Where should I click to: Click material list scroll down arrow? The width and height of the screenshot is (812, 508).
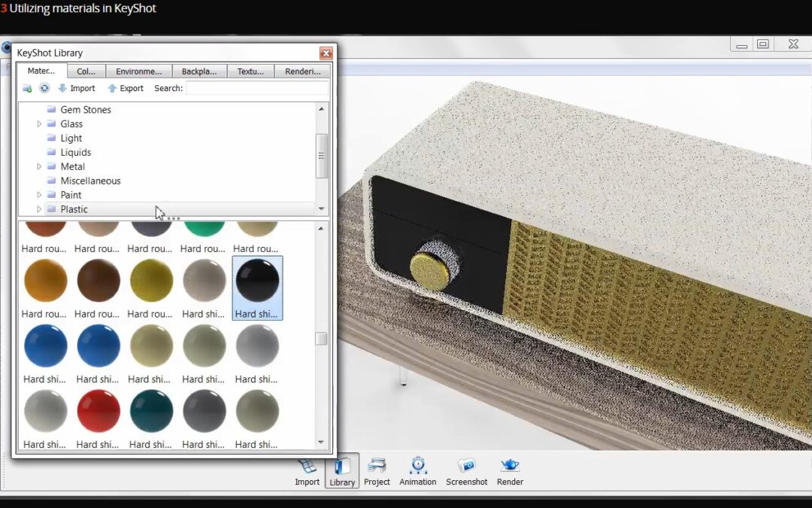click(321, 443)
